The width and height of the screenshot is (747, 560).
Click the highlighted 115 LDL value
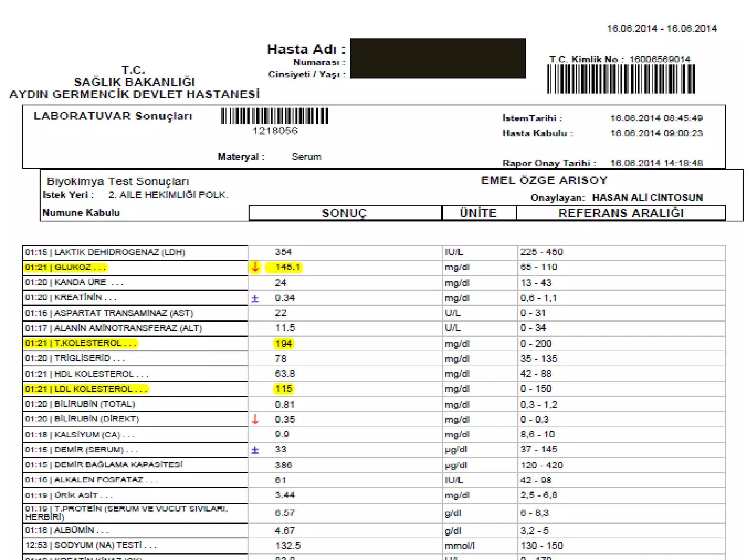283,389
